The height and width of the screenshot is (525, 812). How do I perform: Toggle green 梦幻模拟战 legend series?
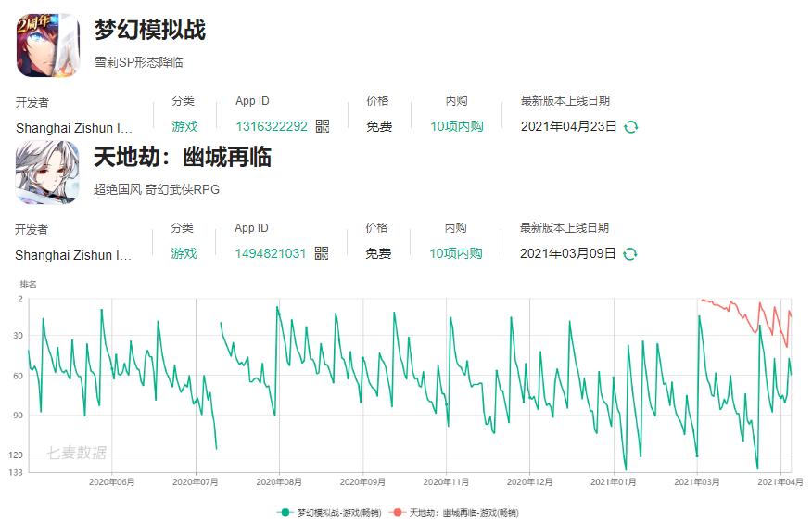coord(329,513)
